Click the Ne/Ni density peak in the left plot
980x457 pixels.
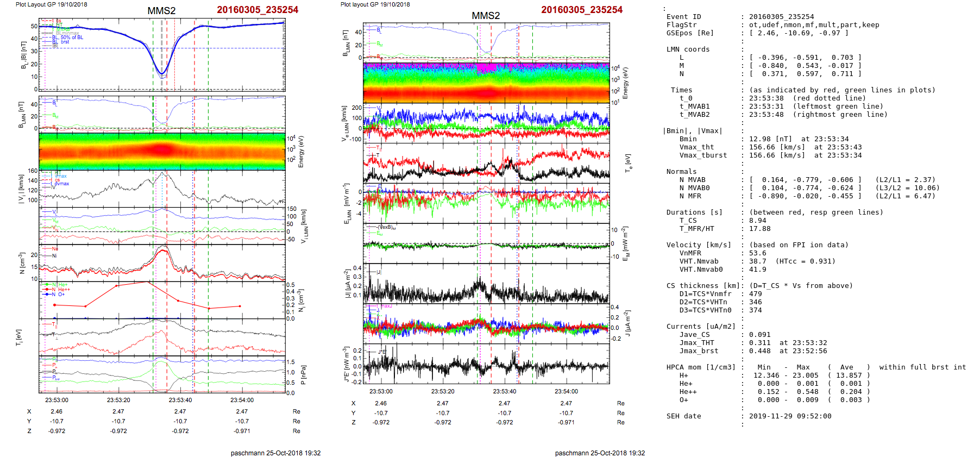coord(162,249)
